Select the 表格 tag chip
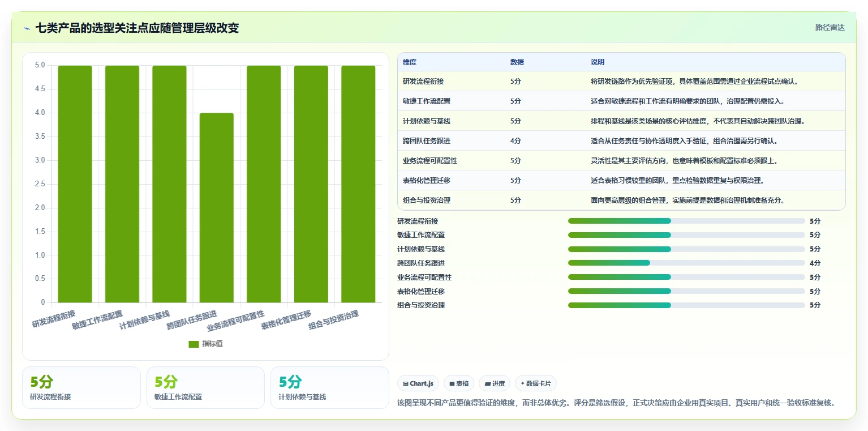The image size is (868, 431). click(x=459, y=383)
